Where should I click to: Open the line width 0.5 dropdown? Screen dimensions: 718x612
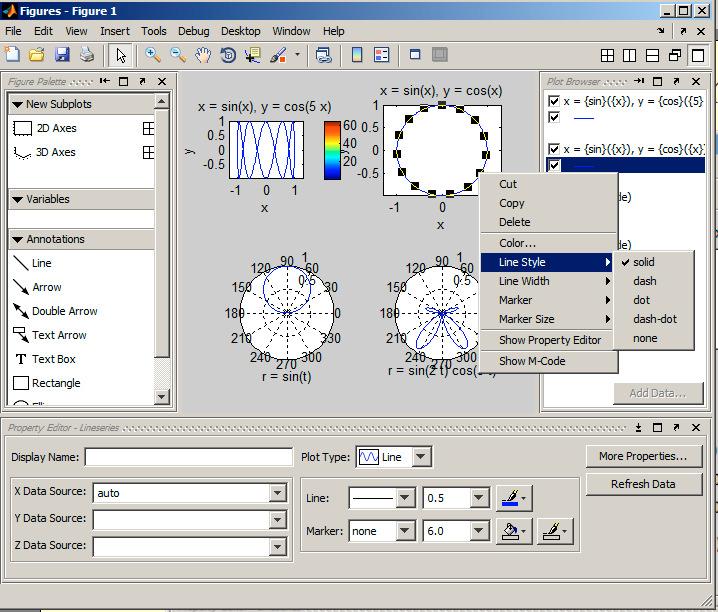[x=479, y=498]
